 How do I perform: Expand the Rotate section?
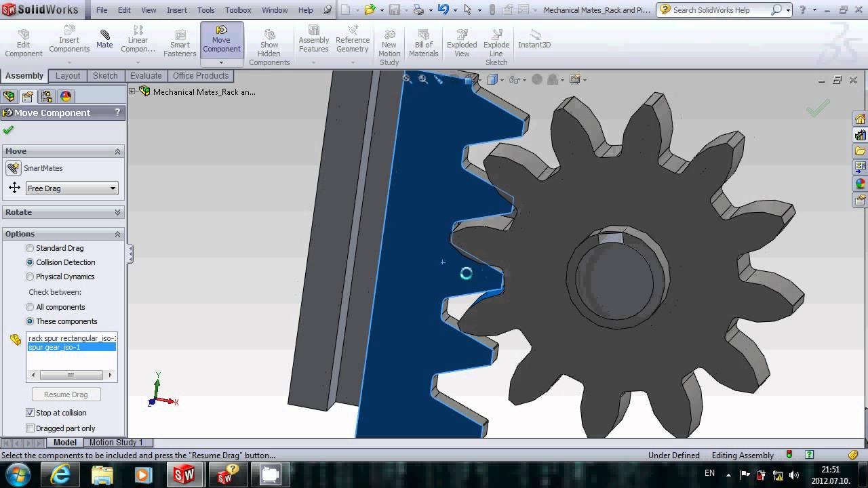117,212
